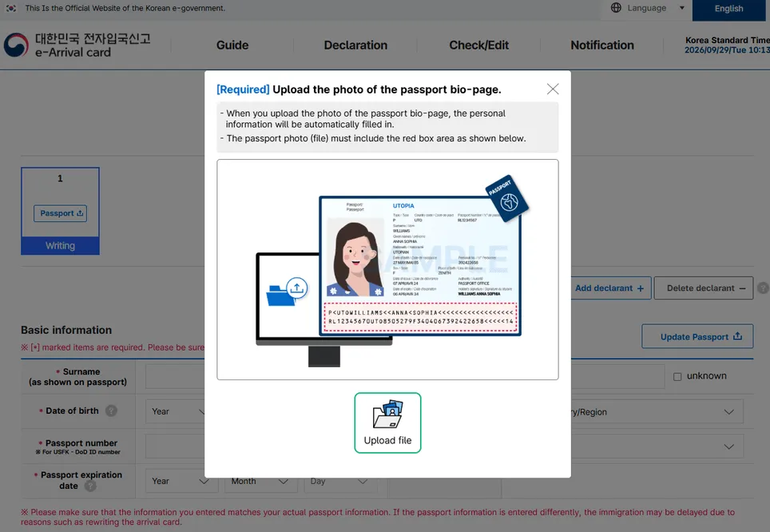Open Passport expiration Month dropdown
Image resolution: width=770 pixels, height=532 pixels.
pos(261,482)
